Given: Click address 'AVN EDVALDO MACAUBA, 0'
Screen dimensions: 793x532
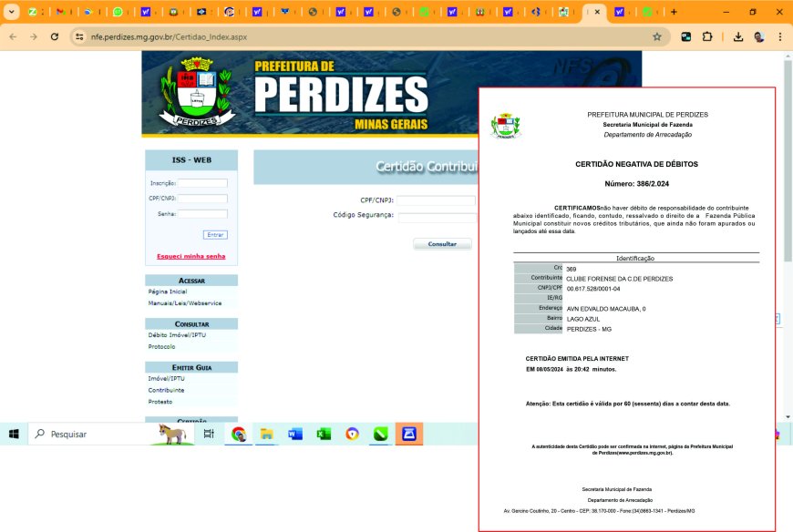Looking at the screenshot, I should click(x=606, y=309).
